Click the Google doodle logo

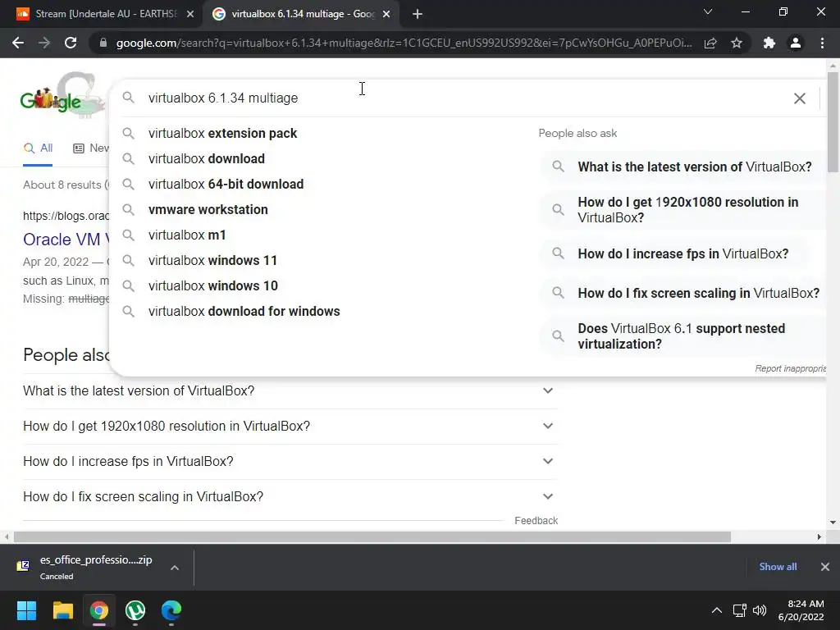pyautogui.click(x=62, y=95)
